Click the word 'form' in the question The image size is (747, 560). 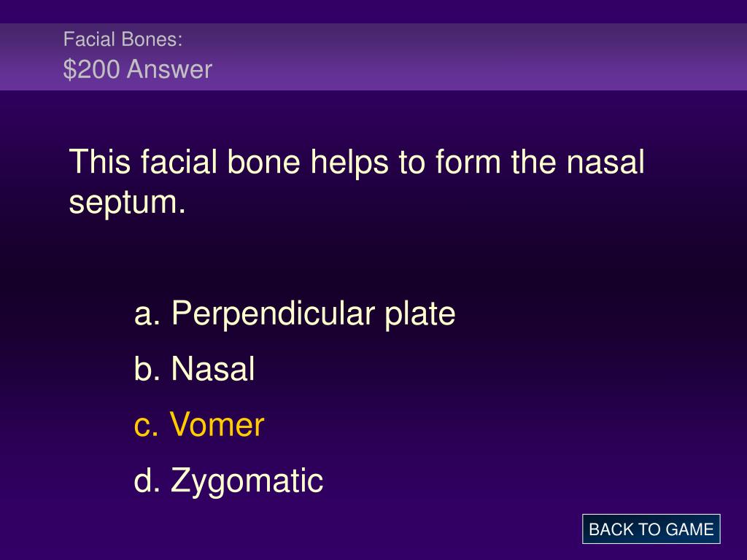pos(468,162)
